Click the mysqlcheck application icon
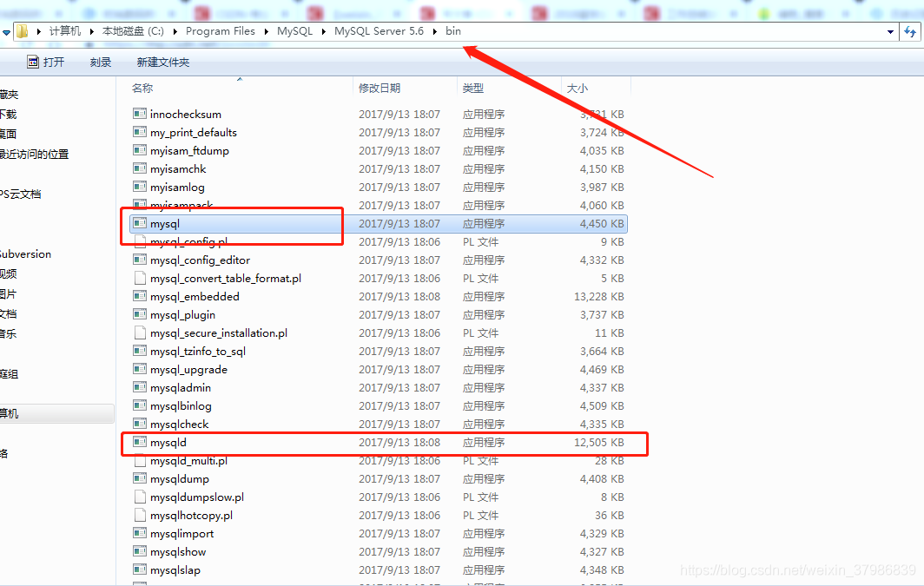Image resolution: width=924 pixels, height=586 pixels. click(140, 424)
